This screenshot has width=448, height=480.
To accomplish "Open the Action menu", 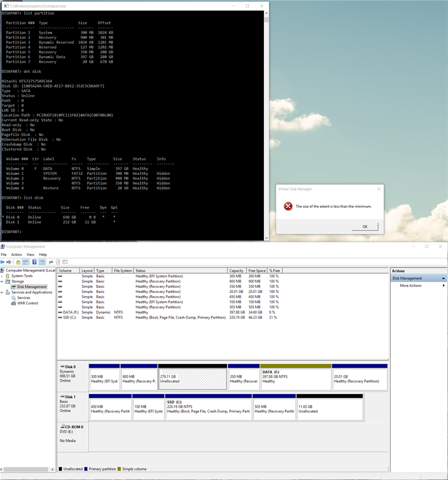I will click(16, 255).
